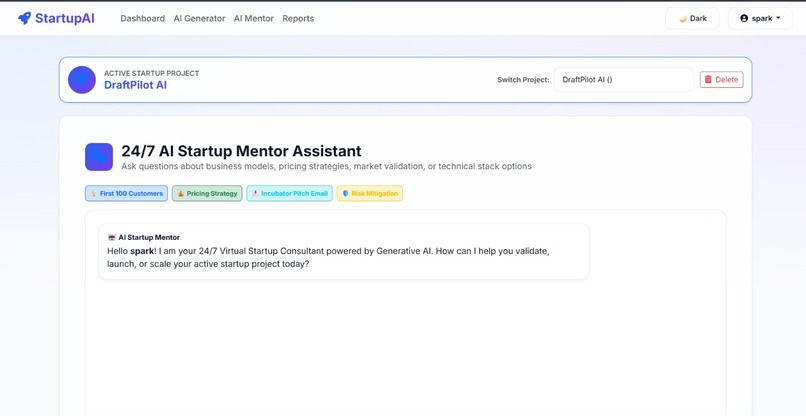Click the trash icon in Delete button

[x=708, y=80]
